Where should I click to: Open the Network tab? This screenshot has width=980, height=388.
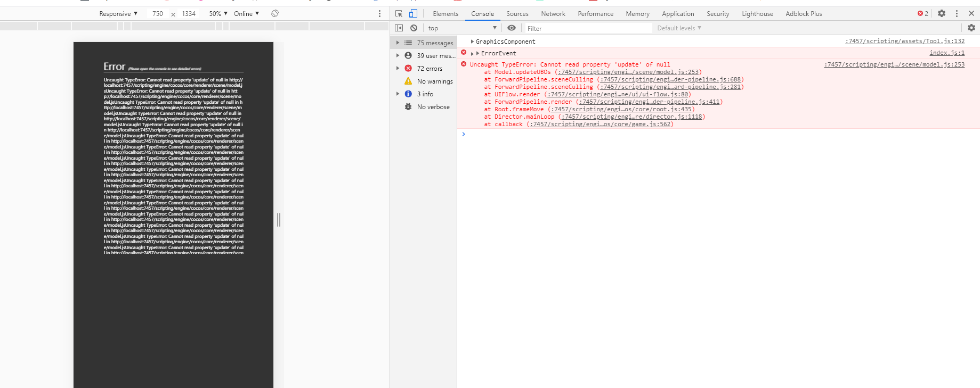pyautogui.click(x=553, y=14)
